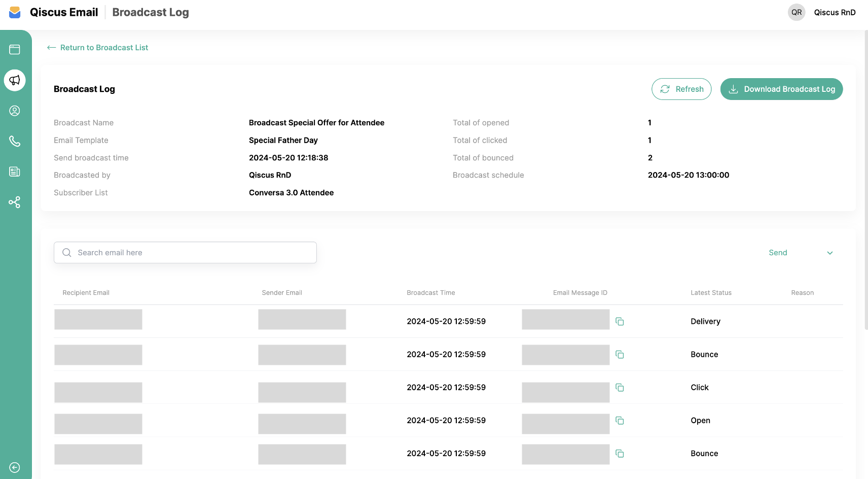Download the Broadcast Log
This screenshot has width=868, height=479.
(x=781, y=89)
